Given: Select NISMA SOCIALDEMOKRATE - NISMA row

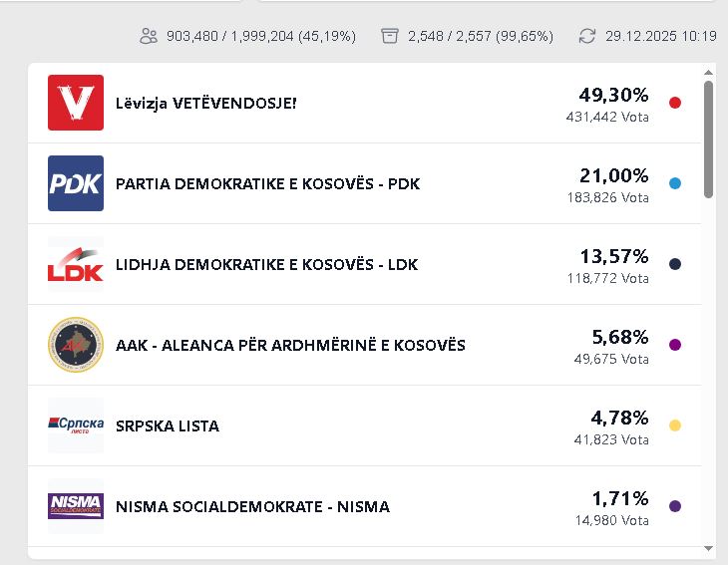Looking at the screenshot, I should click(x=252, y=506).
